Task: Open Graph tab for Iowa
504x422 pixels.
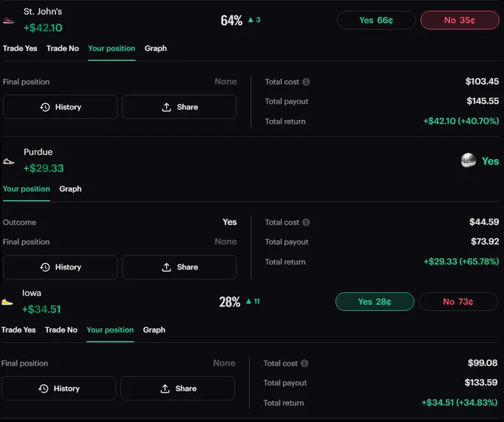Action: (x=154, y=330)
